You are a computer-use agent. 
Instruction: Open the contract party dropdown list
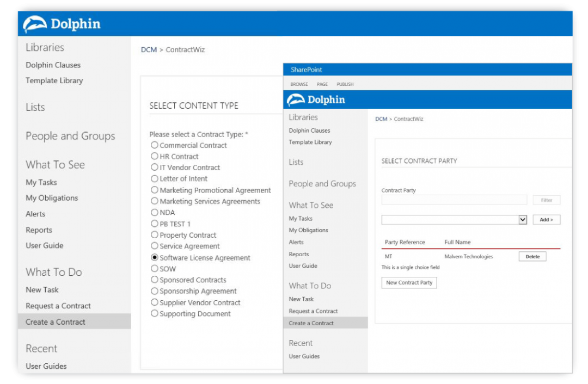point(522,219)
